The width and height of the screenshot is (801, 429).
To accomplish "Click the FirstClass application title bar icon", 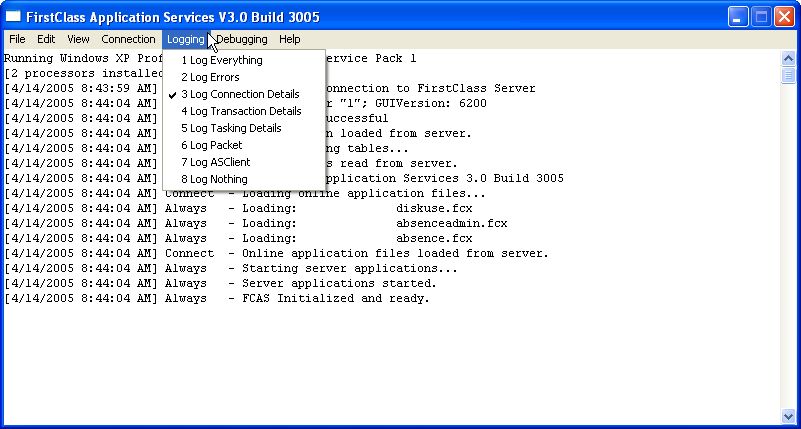I will pos(14,16).
